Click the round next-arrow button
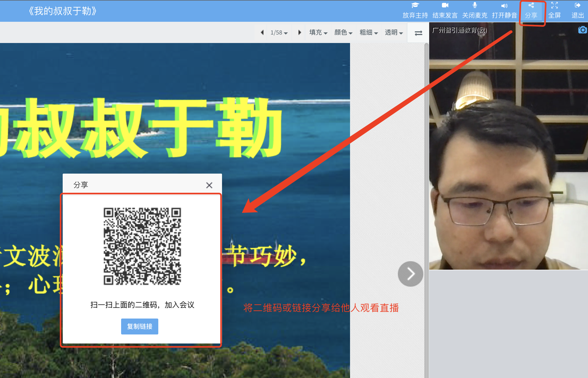 point(410,274)
